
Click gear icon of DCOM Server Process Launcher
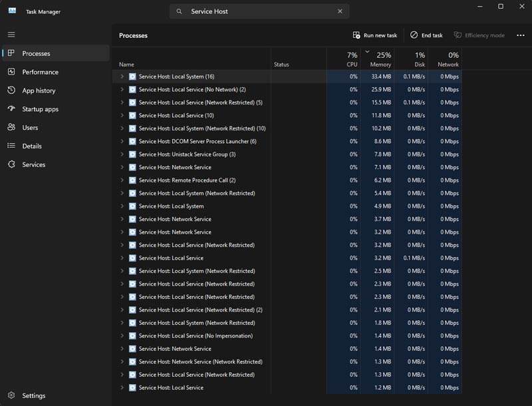pyautogui.click(x=132, y=142)
